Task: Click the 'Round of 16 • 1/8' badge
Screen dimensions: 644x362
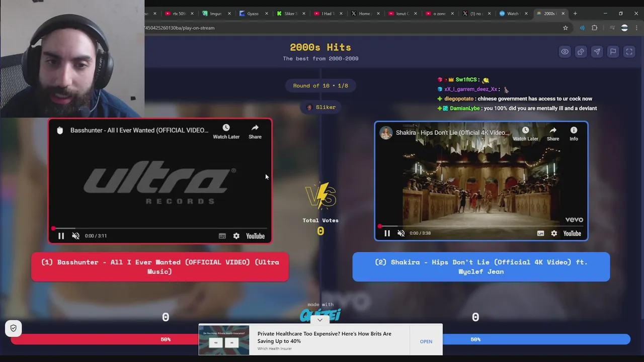Action: pyautogui.click(x=320, y=85)
